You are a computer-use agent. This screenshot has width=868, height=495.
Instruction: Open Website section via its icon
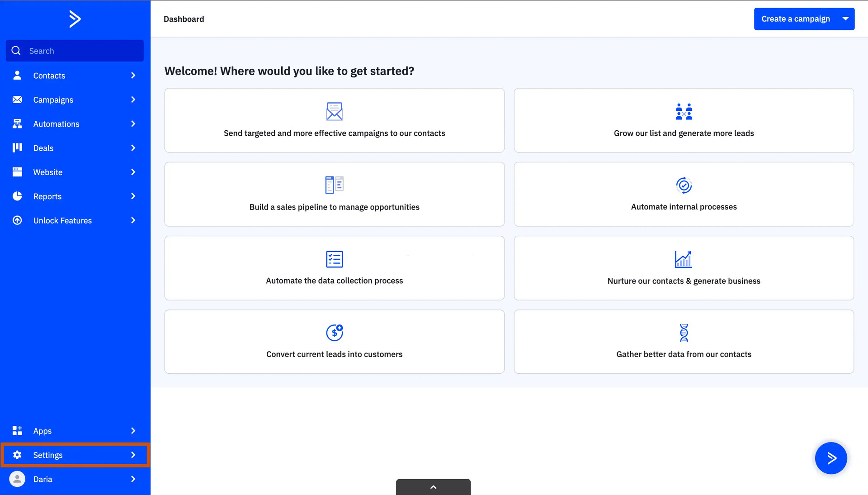[17, 172]
